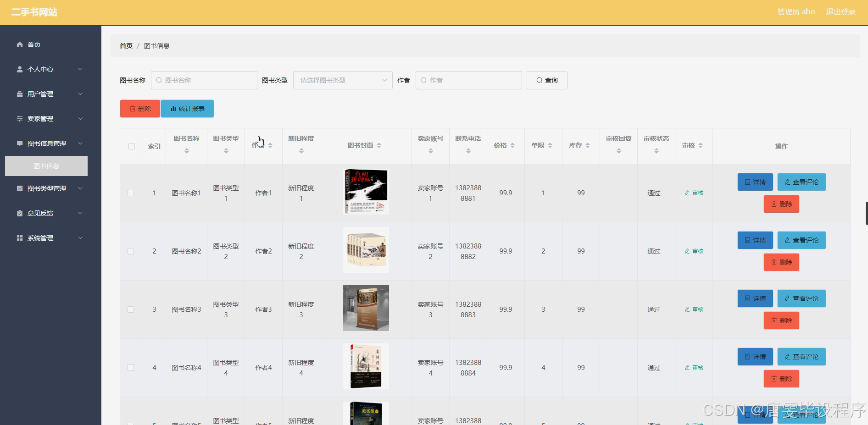The width and height of the screenshot is (868, 425).
Task: Click 审核 edit icon for 图书名称3
Action: click(x=687, y=309)
